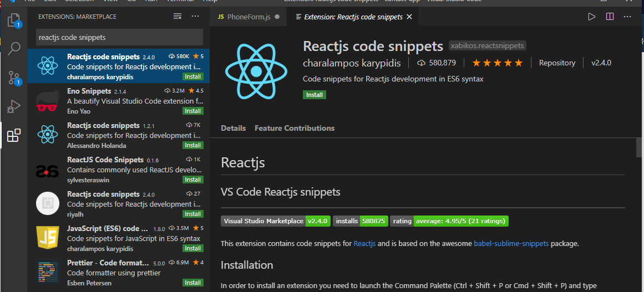Click the 580,879 download count icon
The image size is (644, 292).
(x=421, y=63)
